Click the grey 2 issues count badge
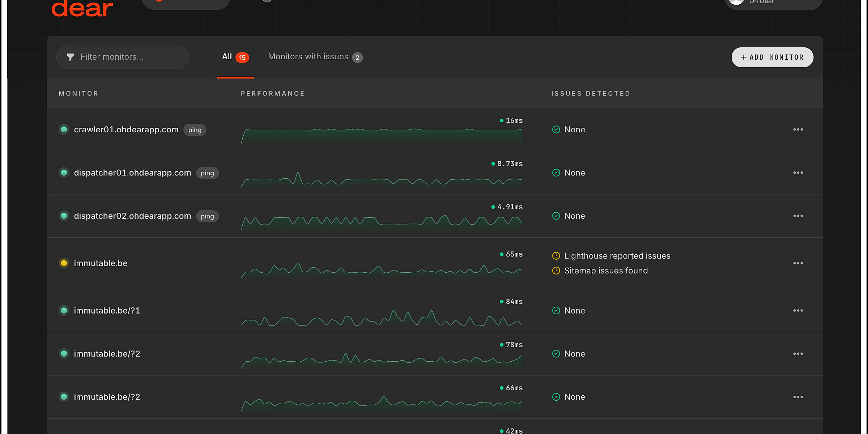Screen dimensions: 868x434 (x=357, y=58)
